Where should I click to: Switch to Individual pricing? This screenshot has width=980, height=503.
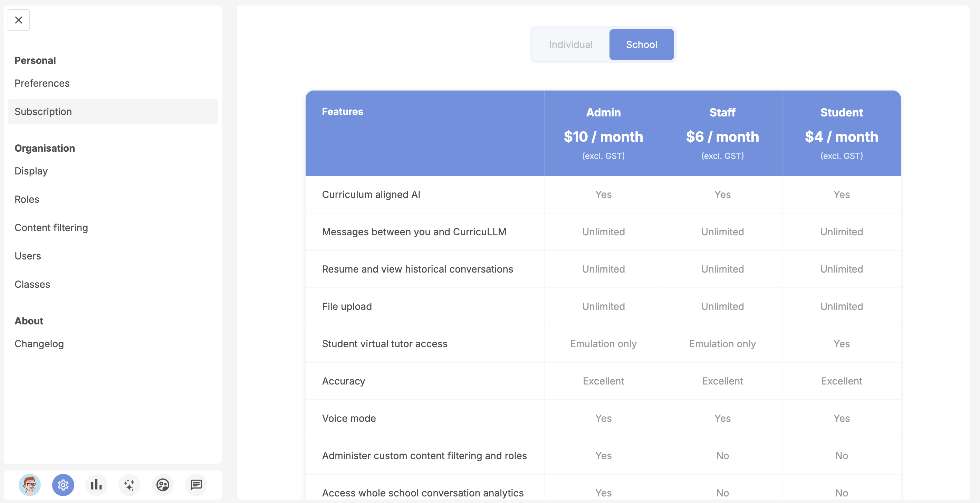(x=571, y=45)
